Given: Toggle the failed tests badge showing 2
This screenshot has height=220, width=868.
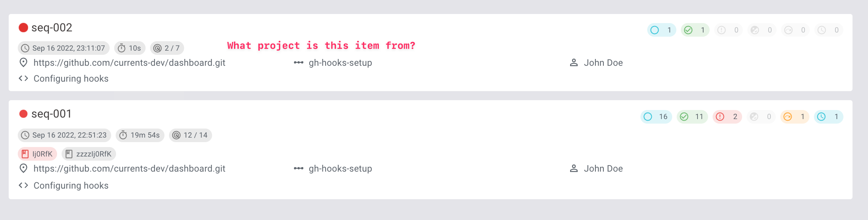Looking at the screenshot, I should click(727, 116).
